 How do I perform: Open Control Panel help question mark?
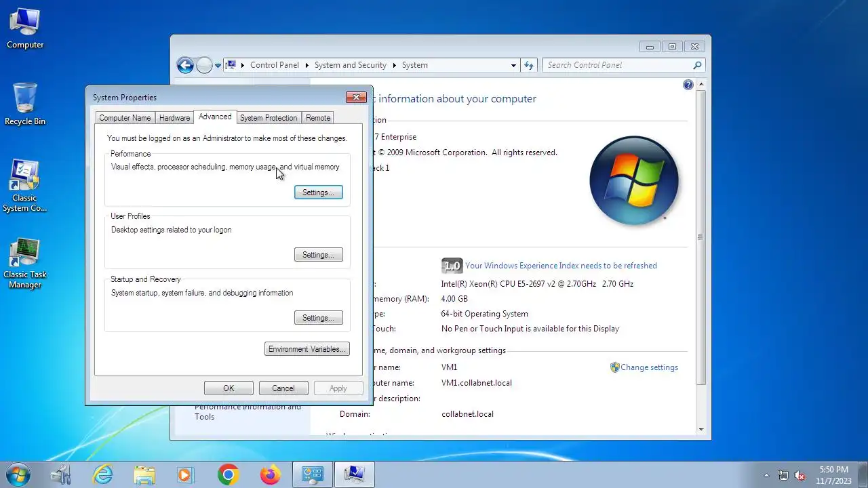point(688,85)
